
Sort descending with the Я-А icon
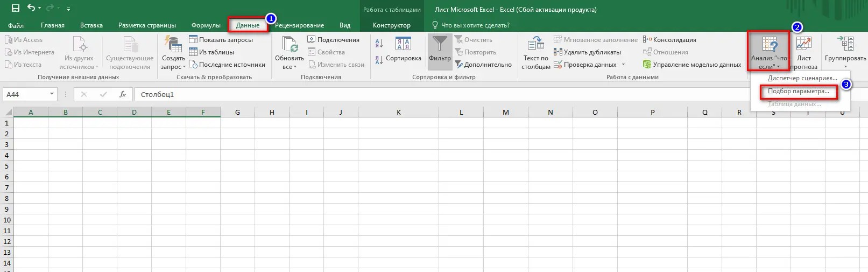[379, 59]
